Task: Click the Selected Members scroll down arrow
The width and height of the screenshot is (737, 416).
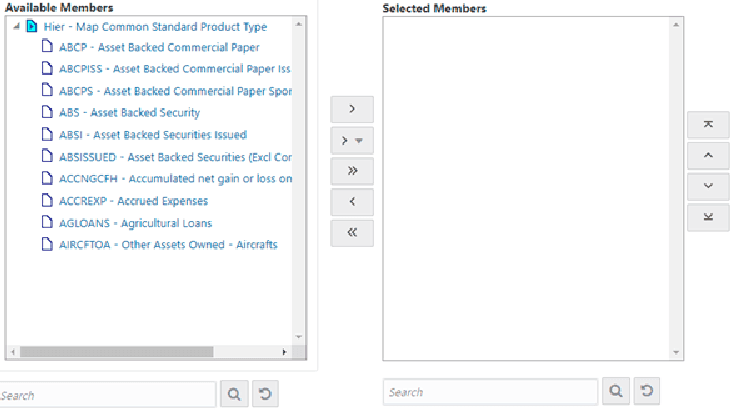Action: pos(676,353)
